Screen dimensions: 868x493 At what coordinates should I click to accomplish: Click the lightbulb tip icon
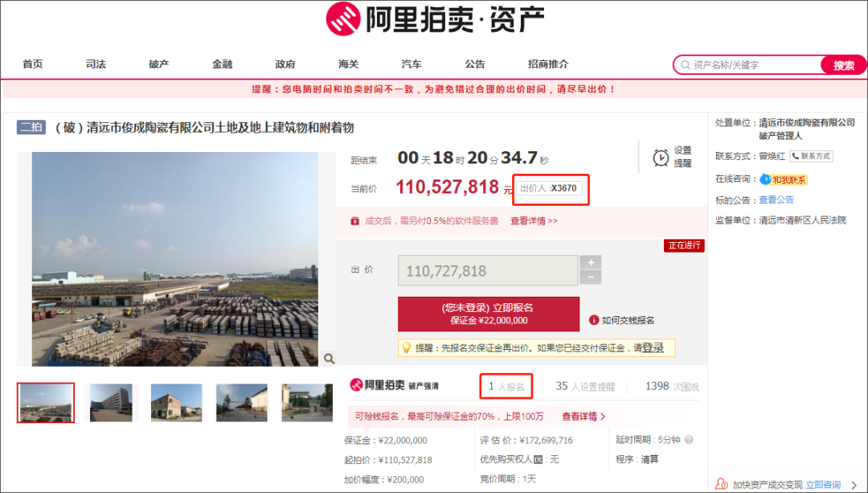tap(407, 348)
